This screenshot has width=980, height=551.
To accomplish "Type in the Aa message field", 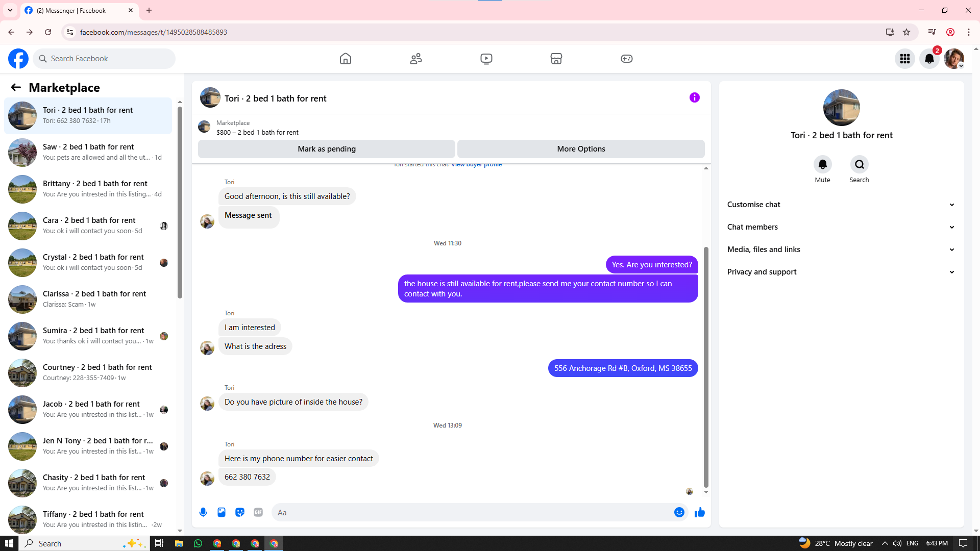I will pos(472,512).
